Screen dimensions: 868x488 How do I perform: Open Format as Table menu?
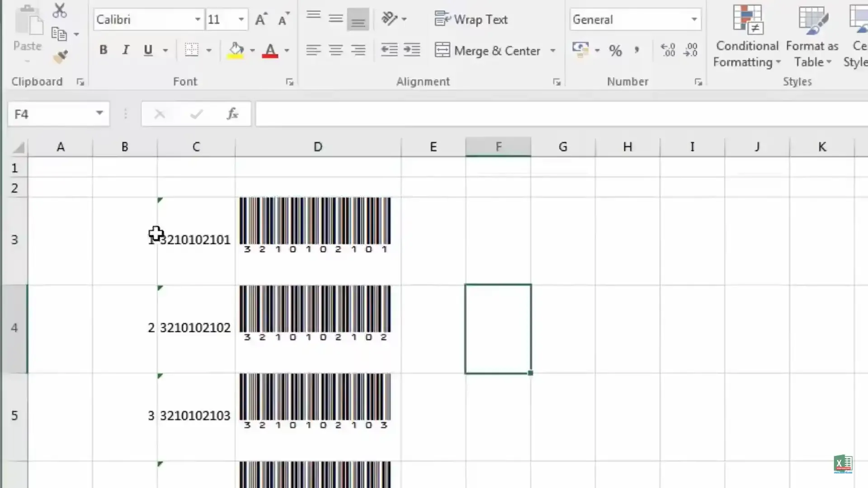(x=812, y=36)
